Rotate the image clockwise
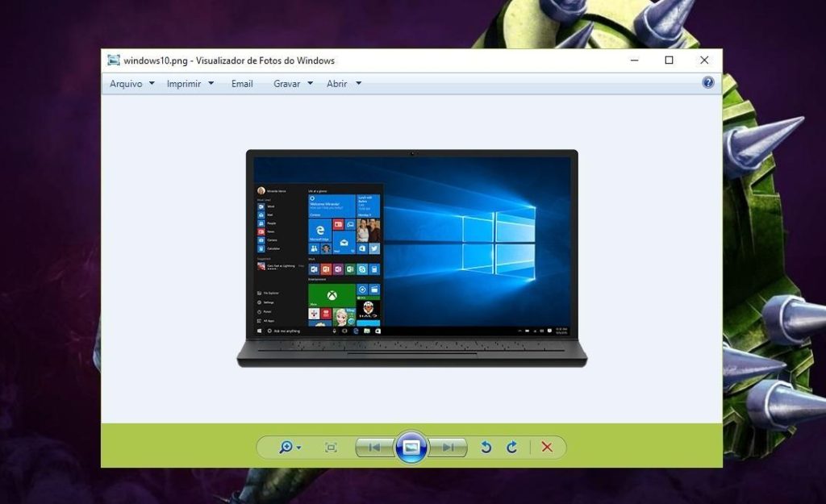This screenshot has width=826, height=504. pos(511,447)
